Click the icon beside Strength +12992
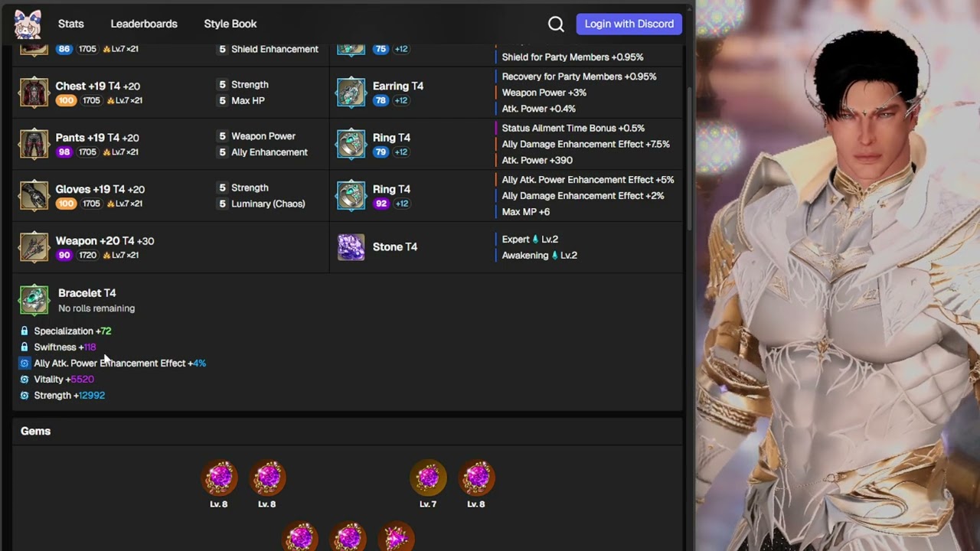This screenshot has width=980, height=551. pos(24,396)
